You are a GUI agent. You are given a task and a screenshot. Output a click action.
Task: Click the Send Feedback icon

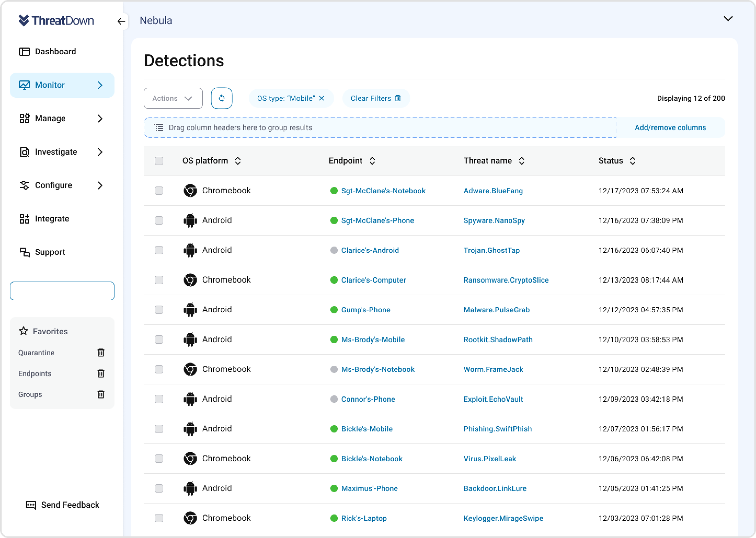click(30, 505)
